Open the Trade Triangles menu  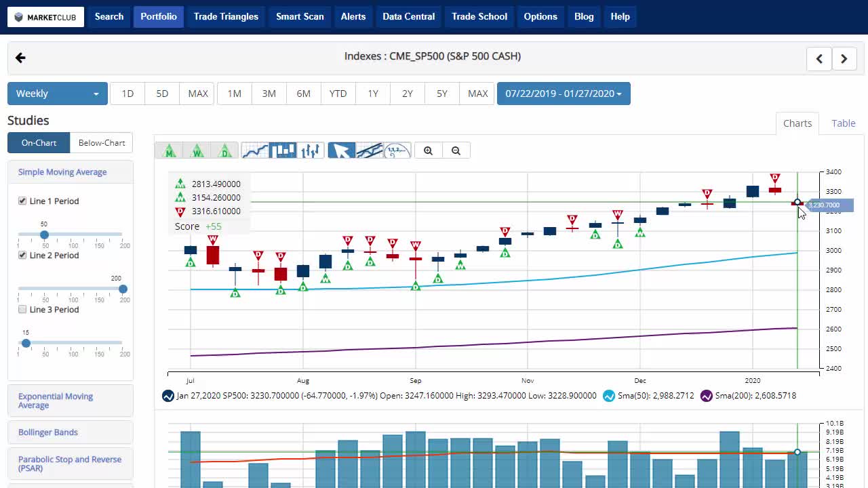(x=226, y=17)
